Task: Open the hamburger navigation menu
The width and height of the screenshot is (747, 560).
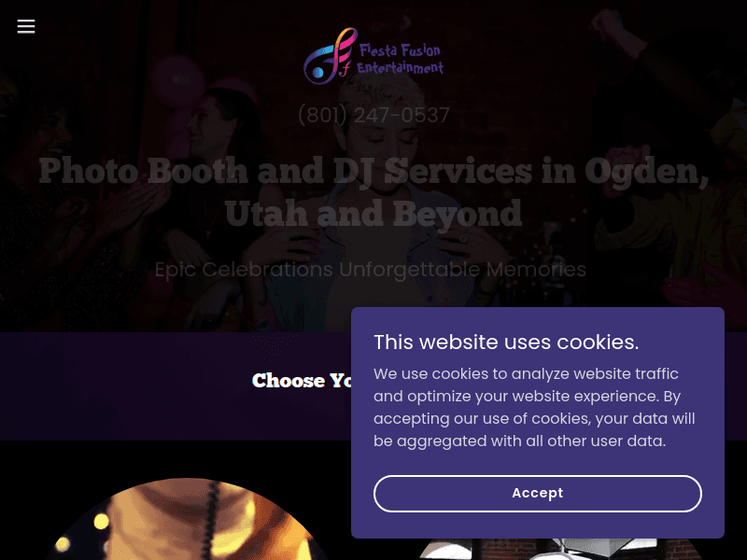Action: (x=26, y=27)
